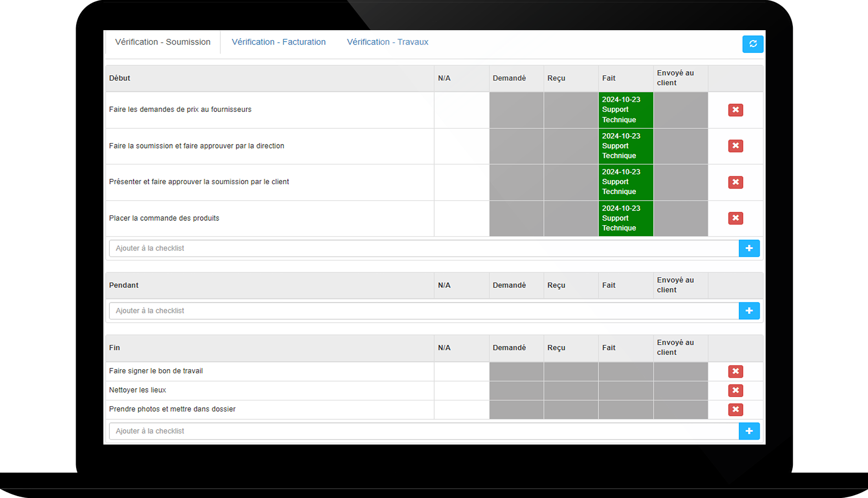Focus the Pendant 'Ajouter à la checklist' field
Viewport: 868px width, 498px height.
(x=423, y=311)
